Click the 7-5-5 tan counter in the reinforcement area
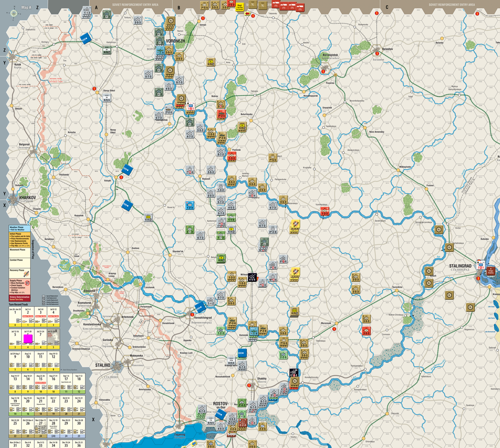The width and height of the screenshot is (500, 448). point(205,6)
